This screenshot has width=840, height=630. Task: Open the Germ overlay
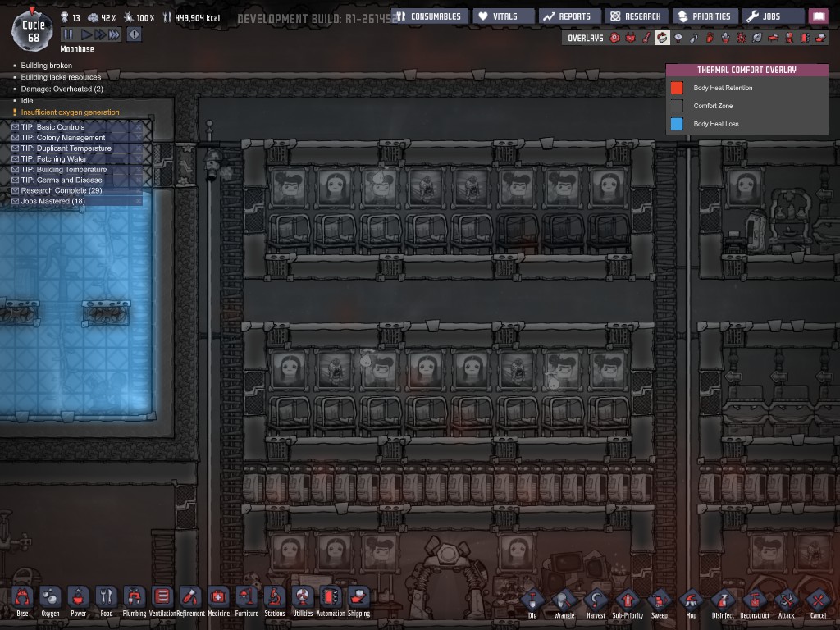click(742, 38)
